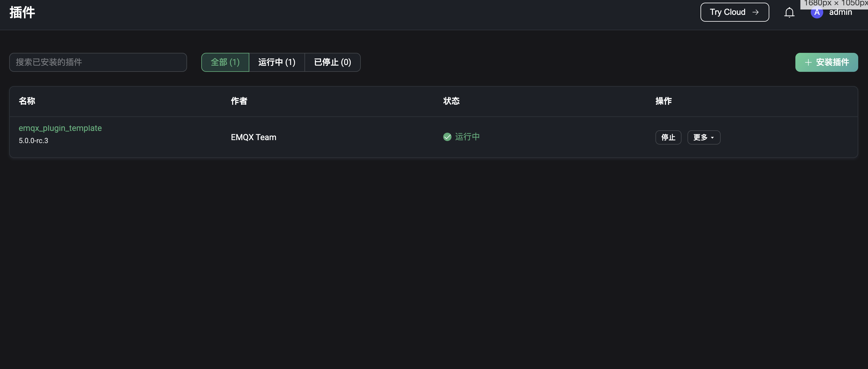Open the notifications bell

789,12
